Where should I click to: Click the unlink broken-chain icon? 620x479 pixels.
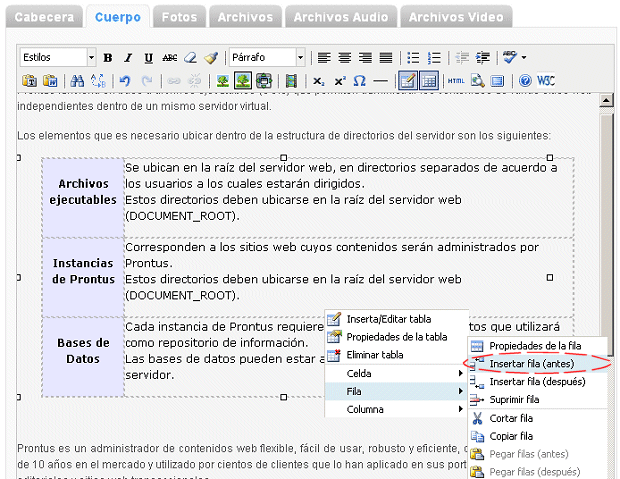(x=194, y=81)
